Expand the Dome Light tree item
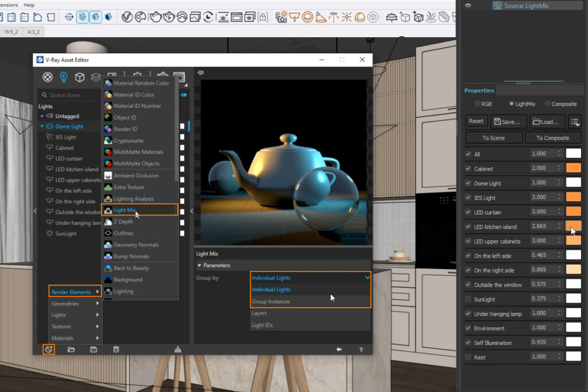Screen dimensions: 588x392 coord(42,126)
